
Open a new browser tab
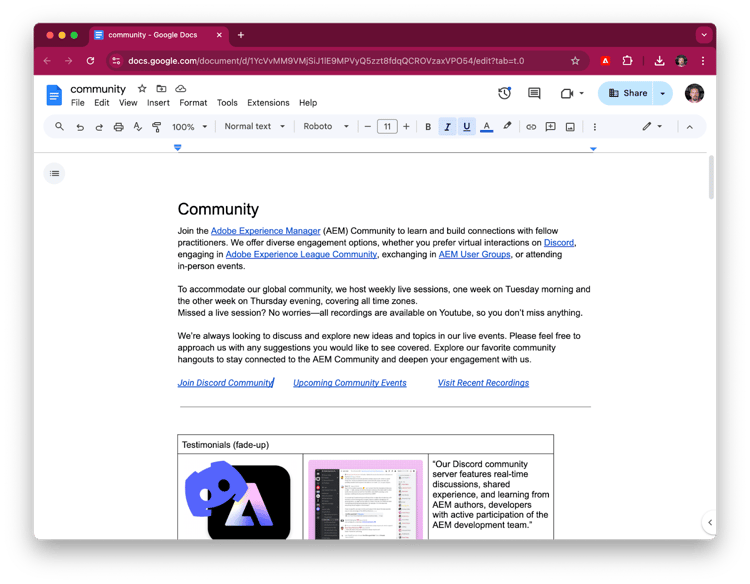pyautogui.click(x=241, y=35)
